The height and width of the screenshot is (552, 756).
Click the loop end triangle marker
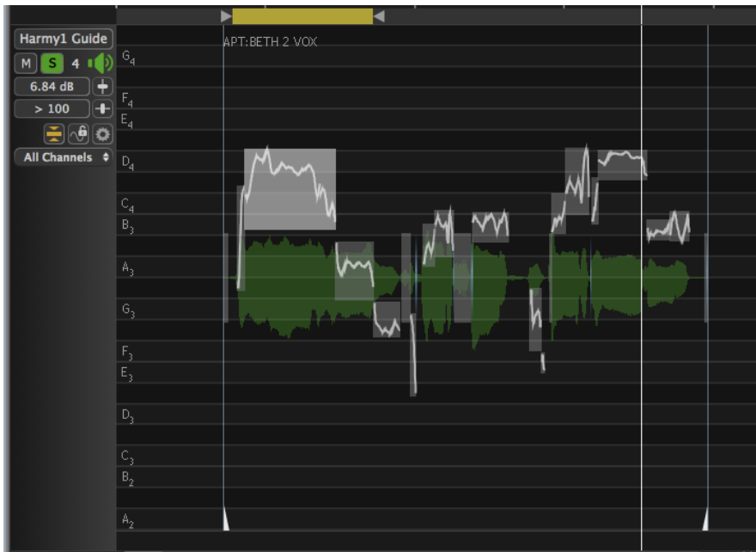tap(379, 16)
